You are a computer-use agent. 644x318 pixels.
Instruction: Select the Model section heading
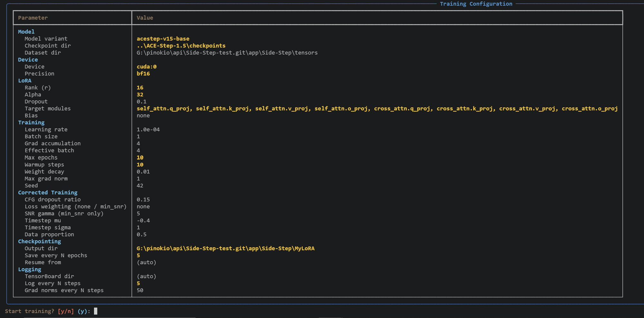coord(26,32)
